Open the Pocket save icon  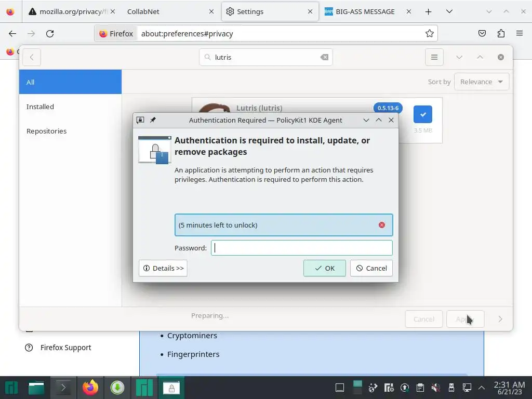(482, 34)
